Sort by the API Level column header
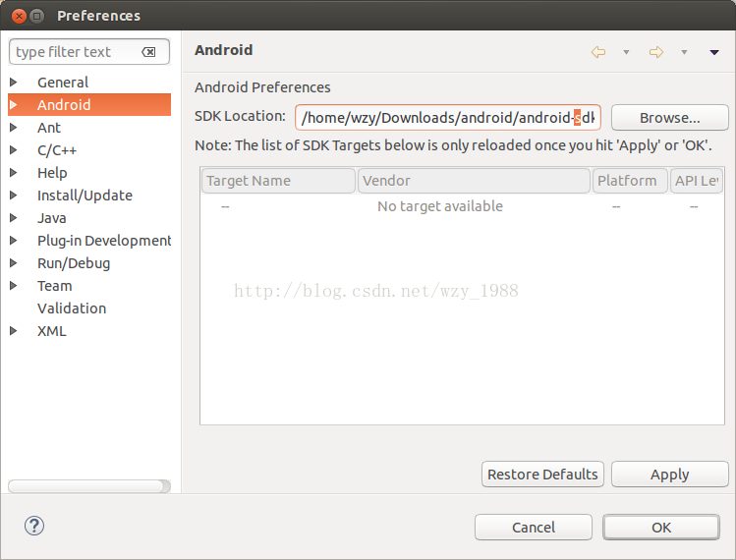This screenshot has width=736, height=560. 697,181
